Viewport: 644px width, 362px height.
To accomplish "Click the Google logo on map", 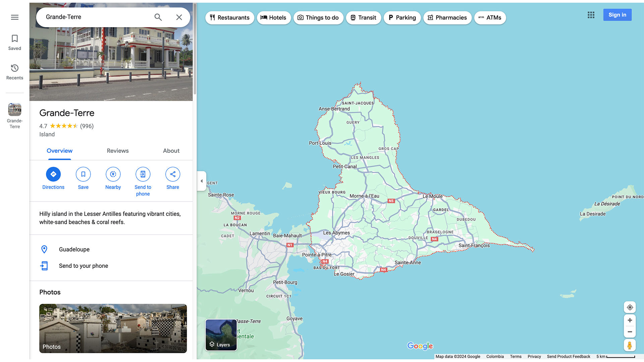I will [420, 346].
